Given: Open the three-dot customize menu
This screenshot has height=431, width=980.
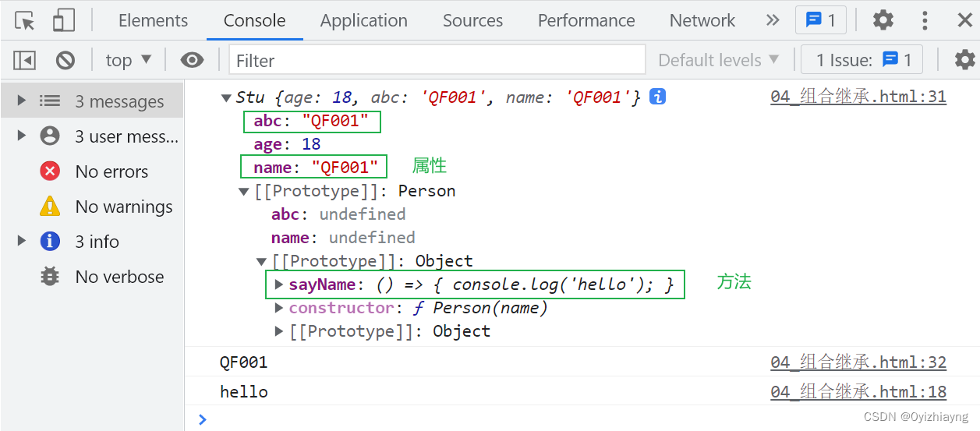Looking at the screenshot, I should pos(925,20).
